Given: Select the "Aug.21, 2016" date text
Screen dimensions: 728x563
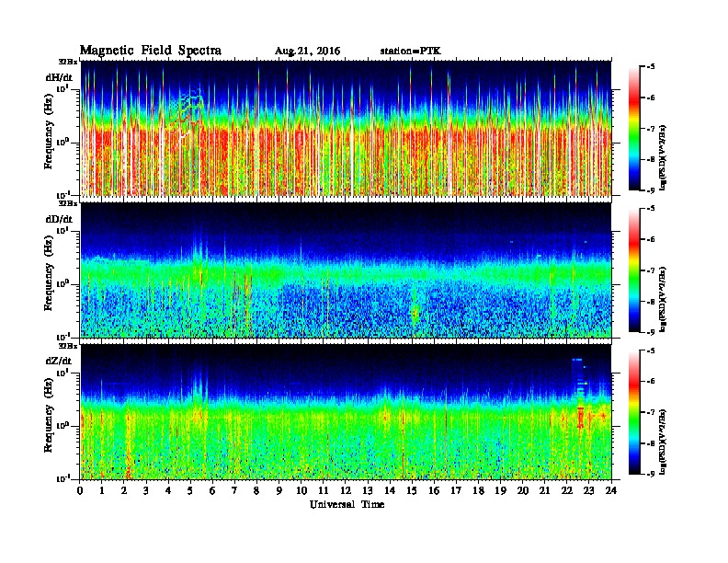Looking at the screenshot, I should point(307,52).
